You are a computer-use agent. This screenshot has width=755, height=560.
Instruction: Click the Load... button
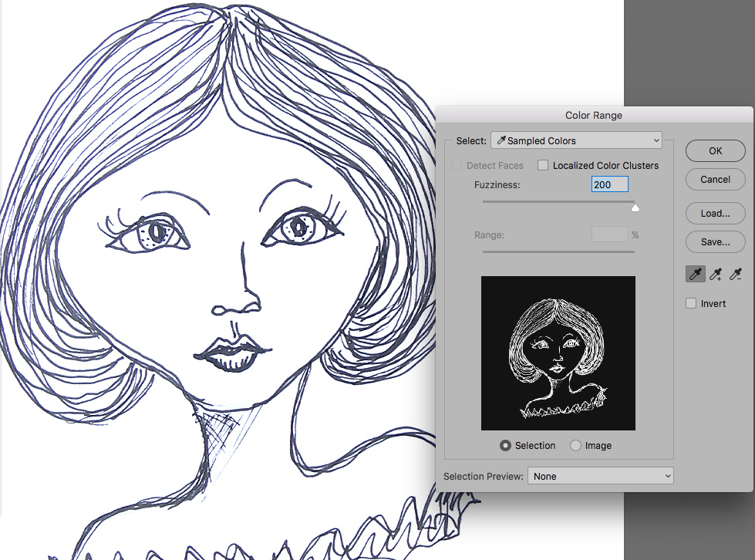point(715,214)
